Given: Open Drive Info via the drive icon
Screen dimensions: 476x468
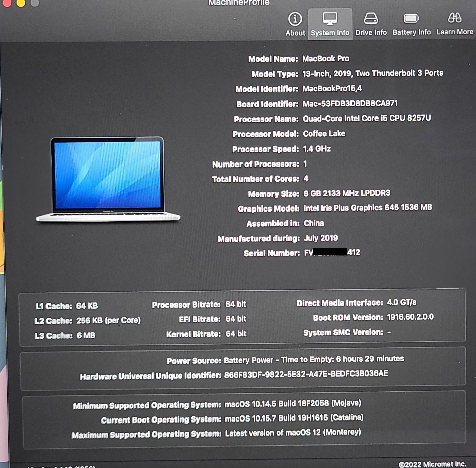Looking at the screenshot, I should click(x=371, y=18).
